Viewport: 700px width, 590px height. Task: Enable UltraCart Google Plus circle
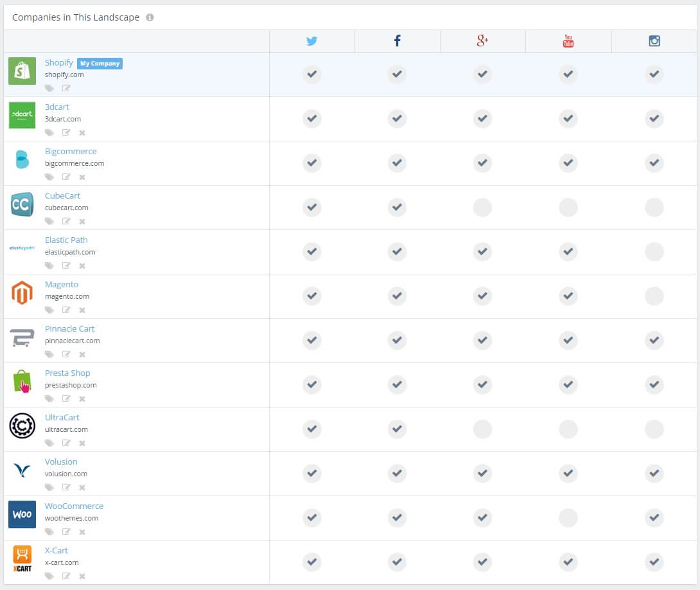[482, 429]
